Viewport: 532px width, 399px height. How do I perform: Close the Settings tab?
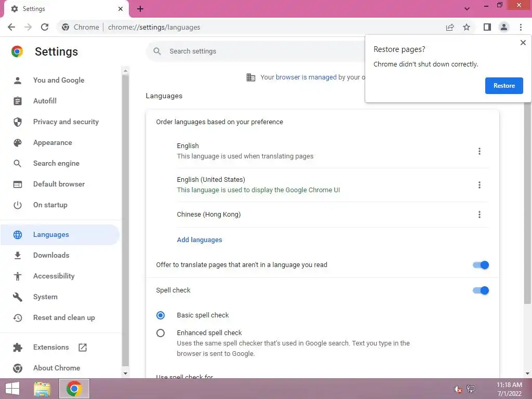[121, 9]
